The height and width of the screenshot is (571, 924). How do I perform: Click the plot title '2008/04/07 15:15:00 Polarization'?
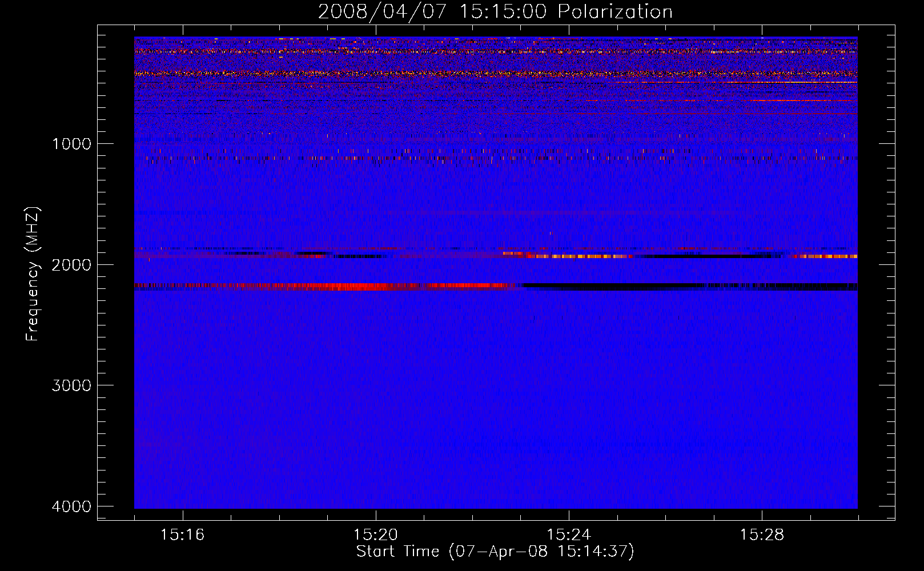tap(495, 11)
